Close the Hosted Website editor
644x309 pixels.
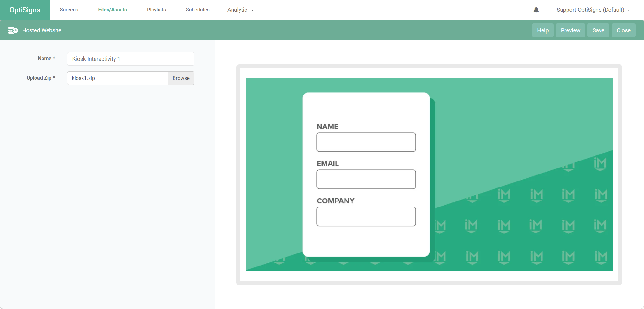tap(623, 30)
